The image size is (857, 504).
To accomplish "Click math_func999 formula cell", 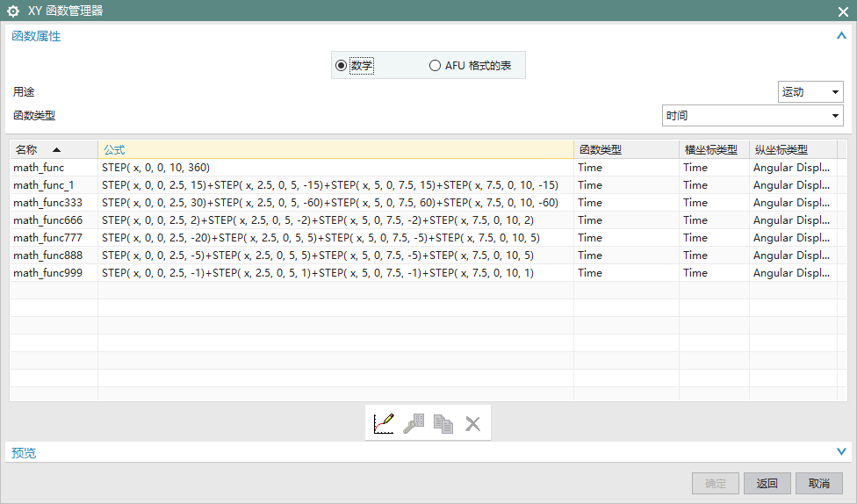I will (x=335, y=273).
